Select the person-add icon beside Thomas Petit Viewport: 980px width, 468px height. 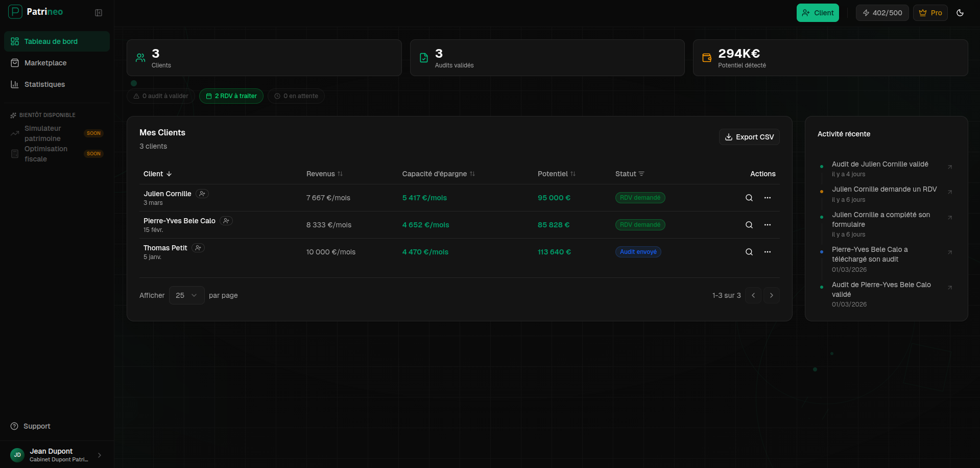click(198, 247)
